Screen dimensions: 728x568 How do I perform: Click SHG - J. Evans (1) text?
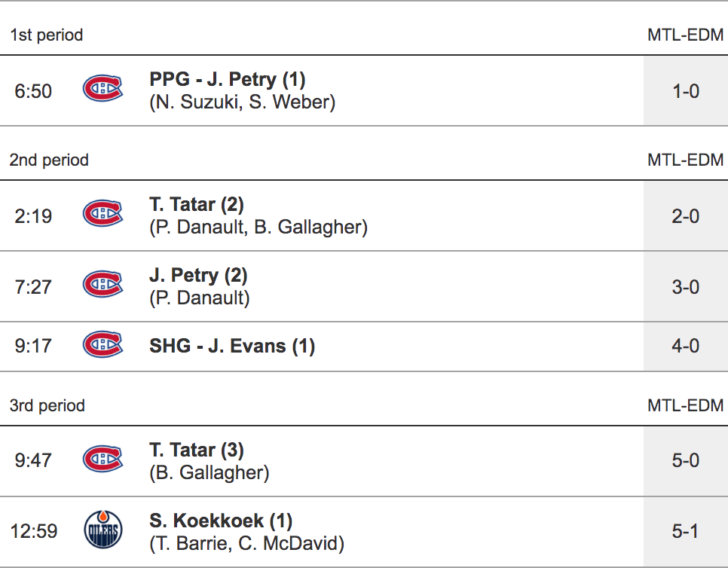click(232, 347)
